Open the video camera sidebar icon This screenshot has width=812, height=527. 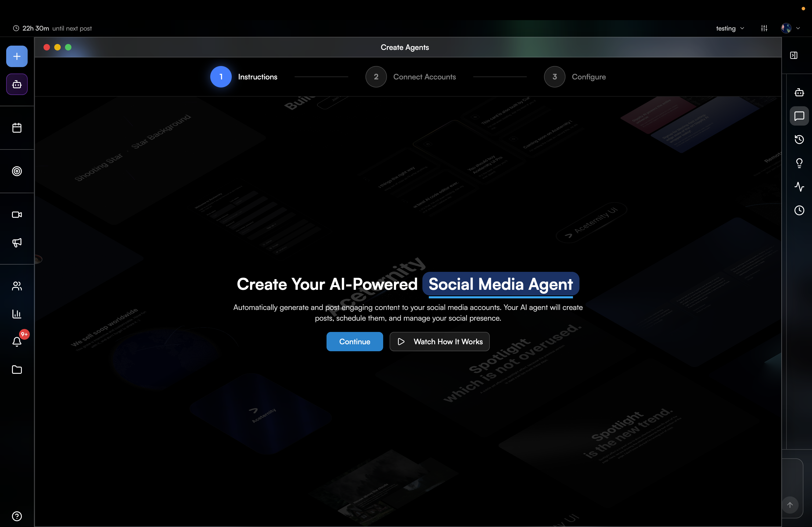[x=17, y=215]
